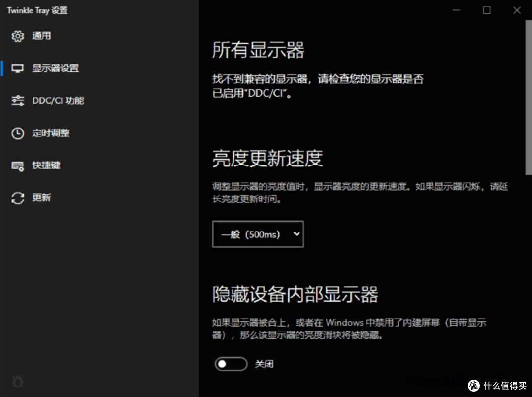
Task: Click the clock icon beside 定时调整
Action: tap(18, 133)
